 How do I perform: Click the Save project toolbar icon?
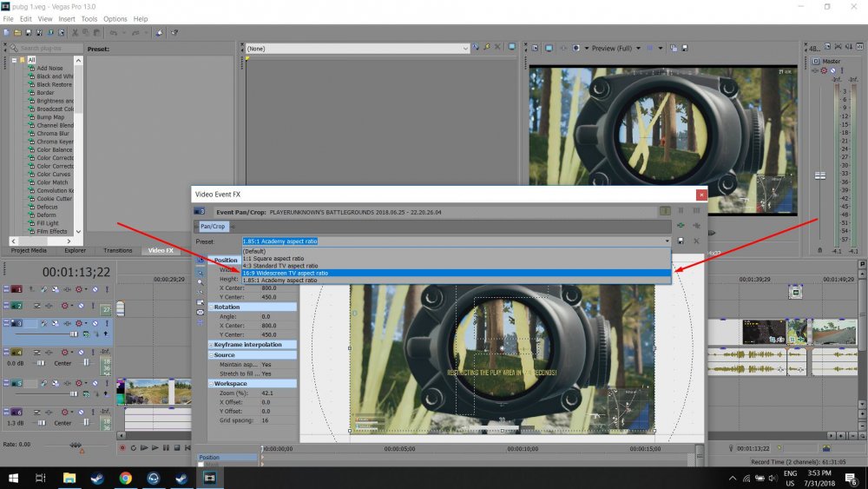pyautogui.click(x=29, y=33)
